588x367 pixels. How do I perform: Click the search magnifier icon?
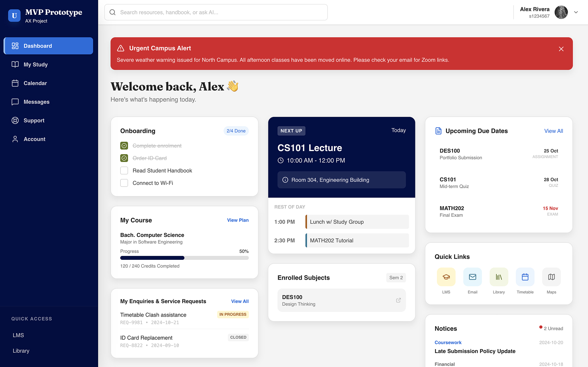coord(112,12)
